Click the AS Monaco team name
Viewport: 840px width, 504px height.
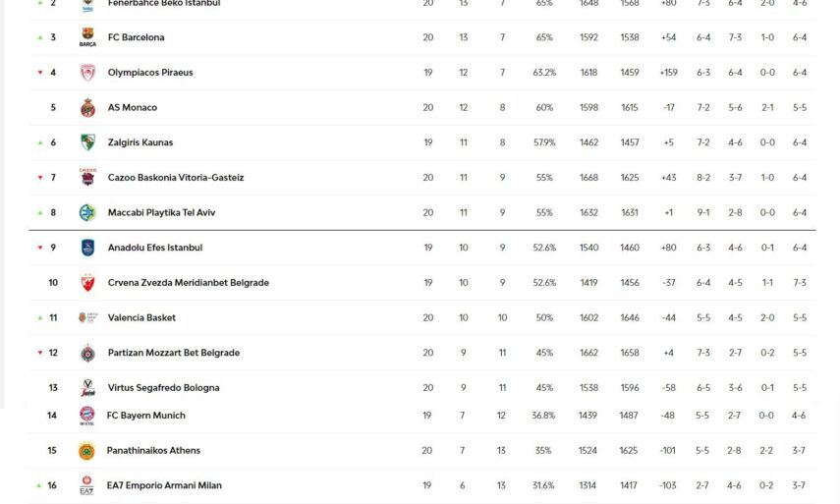(x=133, y=108)
